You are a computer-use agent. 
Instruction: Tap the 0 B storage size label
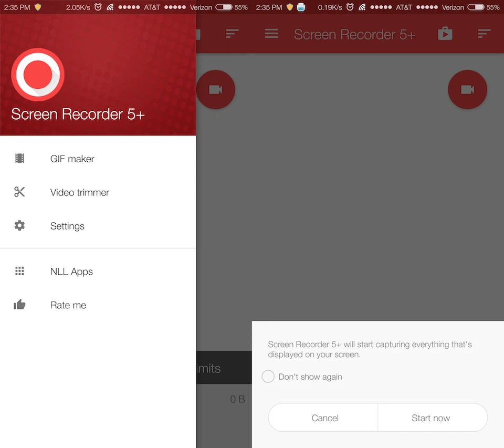tap(237, 399)
